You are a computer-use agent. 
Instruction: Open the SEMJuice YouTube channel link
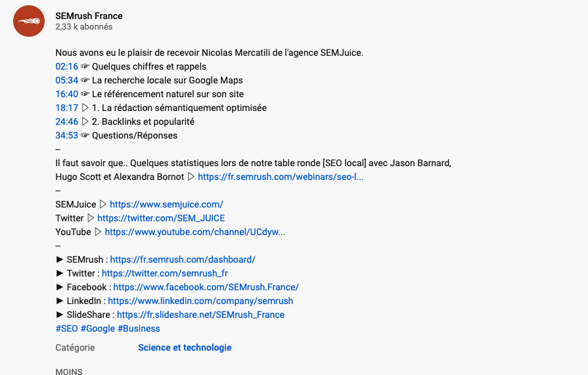195,232
